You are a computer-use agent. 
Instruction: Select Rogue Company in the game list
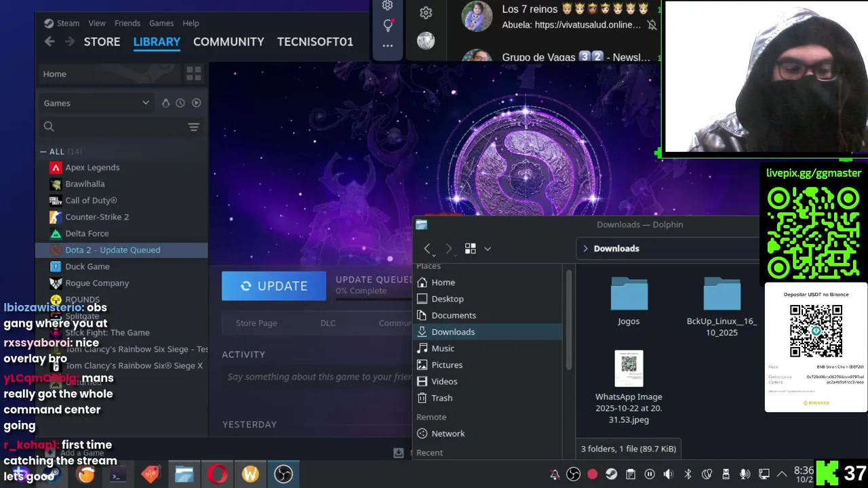pos(97,283)
